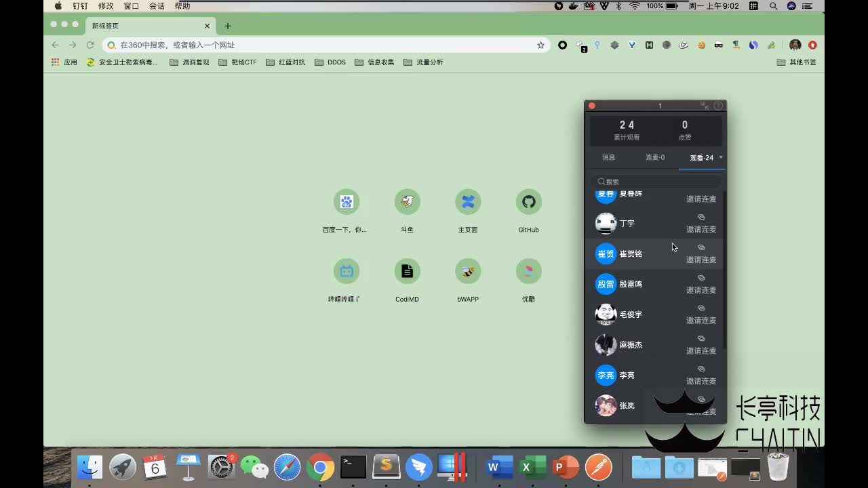Image resolution: width=868 pixels, height=488 pixels.
Task: Open the DDOS bookmark folder
Action: point(330,62)
